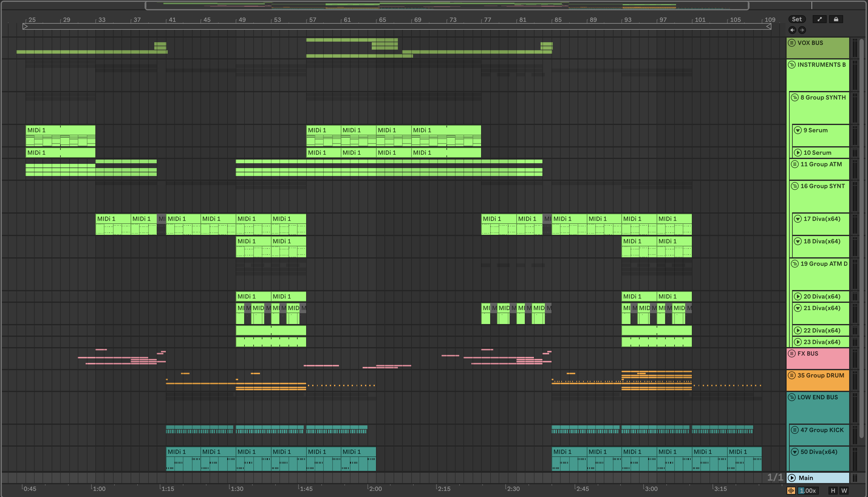Fold the INSTRUMENTS B group track

pos(792,65)
